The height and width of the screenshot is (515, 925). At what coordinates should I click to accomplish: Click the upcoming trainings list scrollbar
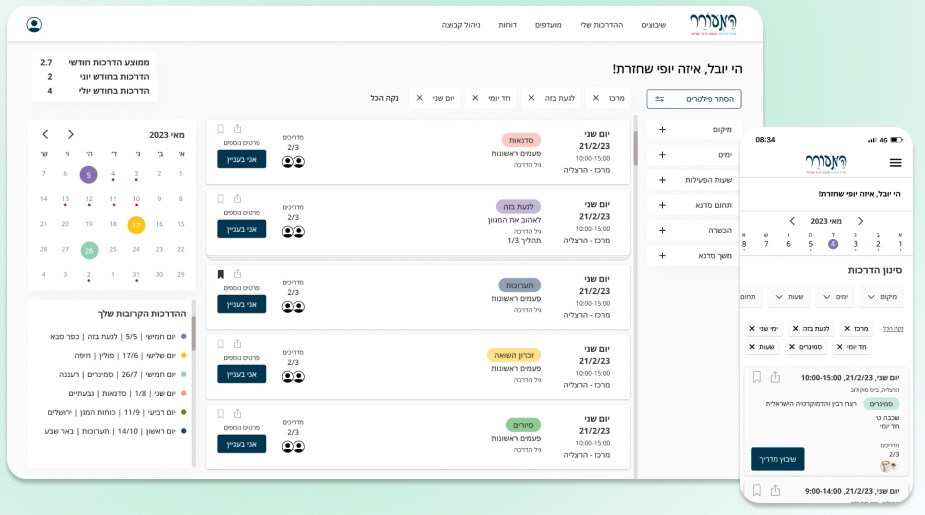[x=193, y=333]
